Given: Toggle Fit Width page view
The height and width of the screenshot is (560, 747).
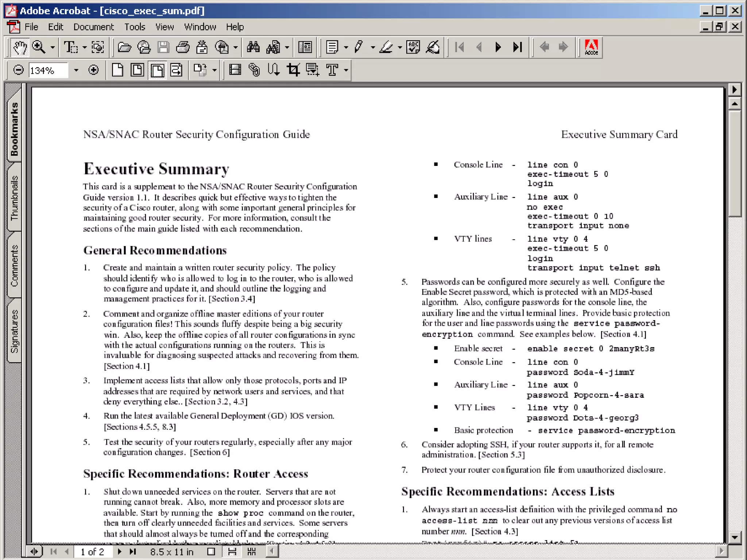Looking at the screenshot, I should tap(157, 70).
